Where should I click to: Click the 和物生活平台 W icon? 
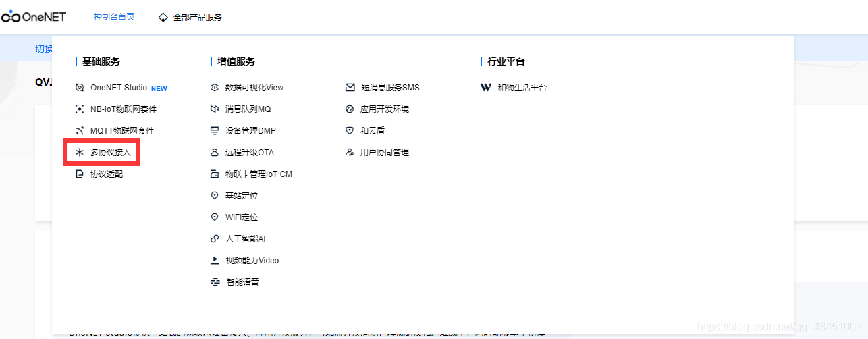click(x=486, y=88)
